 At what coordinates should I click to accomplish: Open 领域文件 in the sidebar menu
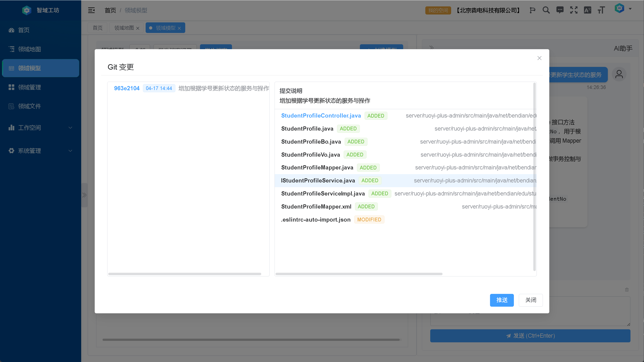tap(30, 106)
